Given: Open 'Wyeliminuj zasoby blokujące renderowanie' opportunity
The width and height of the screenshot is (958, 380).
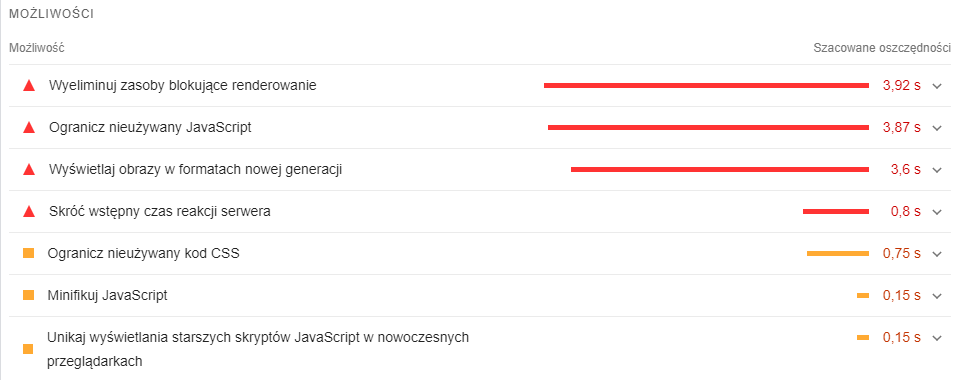Looking at the screenshot, I should [183, 86].
